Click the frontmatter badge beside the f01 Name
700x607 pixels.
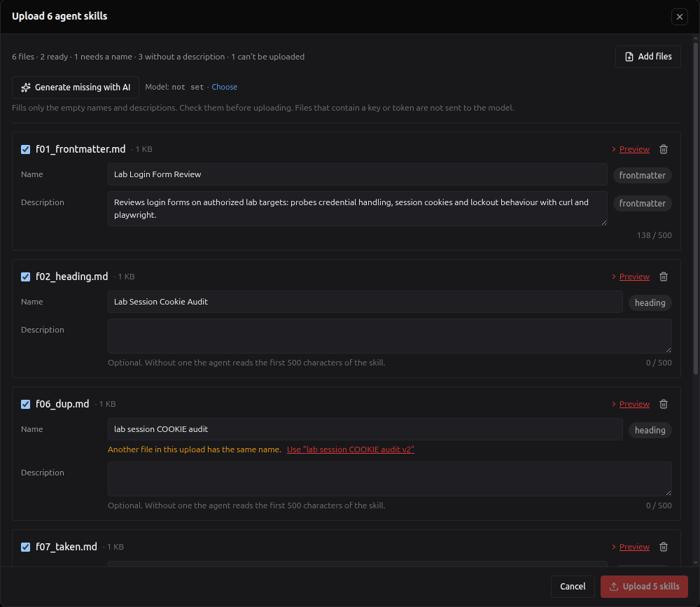point(643,176)
